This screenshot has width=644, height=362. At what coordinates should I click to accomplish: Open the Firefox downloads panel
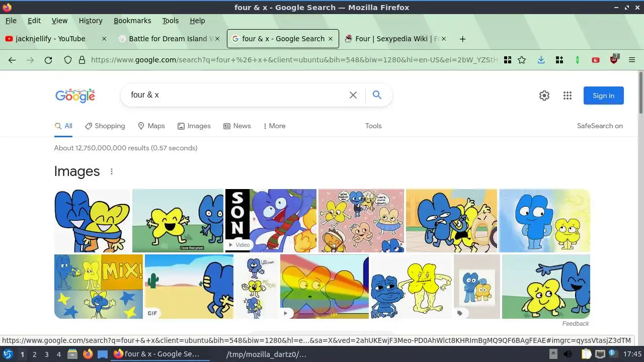[x=541, y=60]
